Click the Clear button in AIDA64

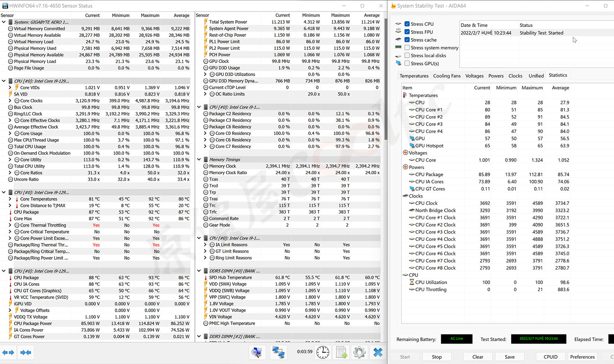pos(478,357)
